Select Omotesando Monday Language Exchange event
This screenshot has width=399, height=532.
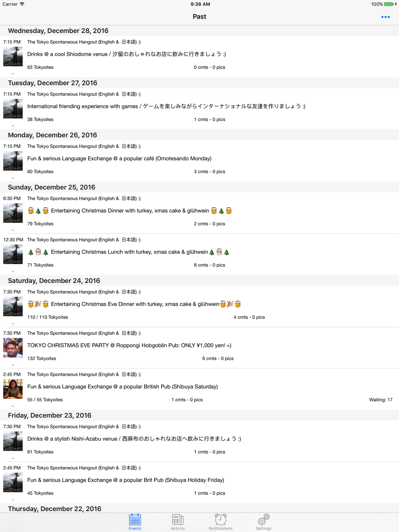(199, 161)
